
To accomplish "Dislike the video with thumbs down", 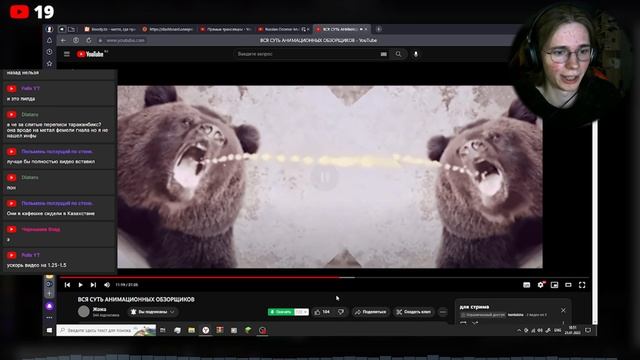I will (341, 312).
